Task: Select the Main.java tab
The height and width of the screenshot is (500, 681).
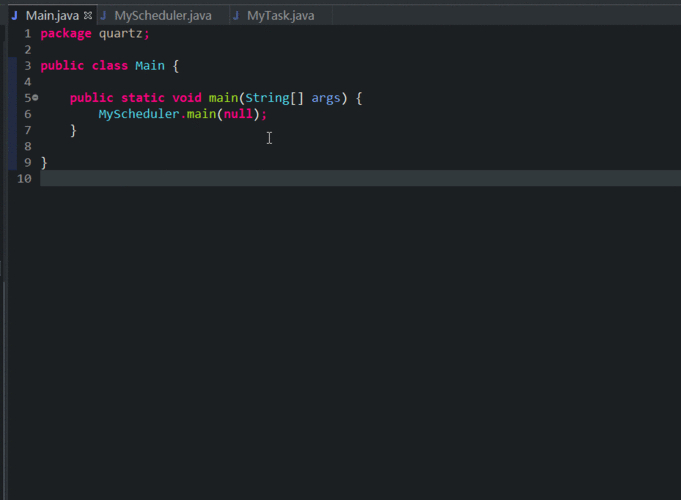Action: (52, 16)
